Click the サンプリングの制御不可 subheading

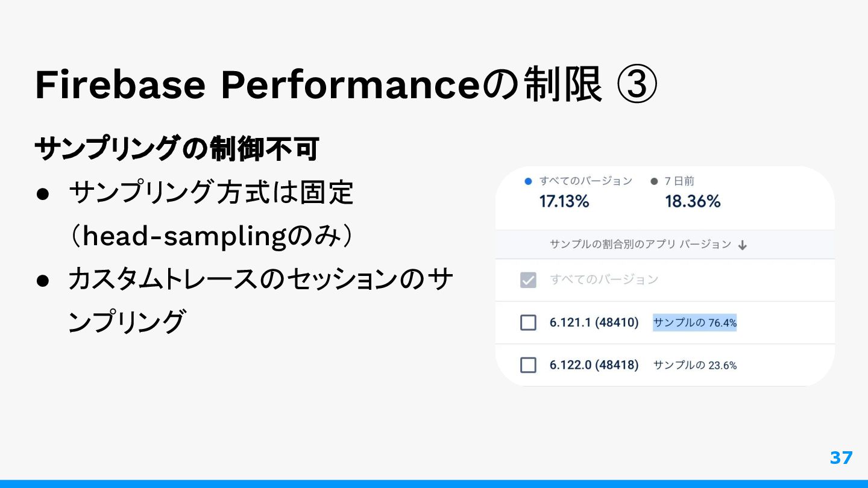[177, 149]
